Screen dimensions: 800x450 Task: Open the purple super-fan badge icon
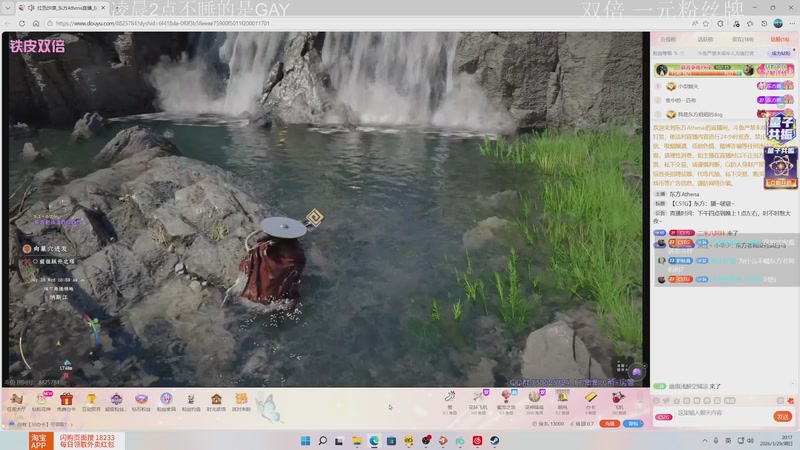click(116, 401)
